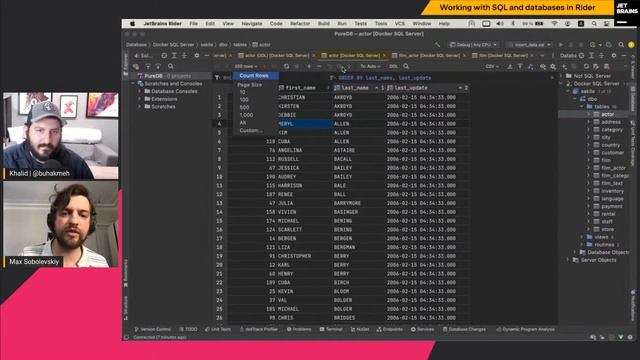Viewport: 640px width, 360px height.
Task: Refresh the Database panel
Action: (586, 66)
